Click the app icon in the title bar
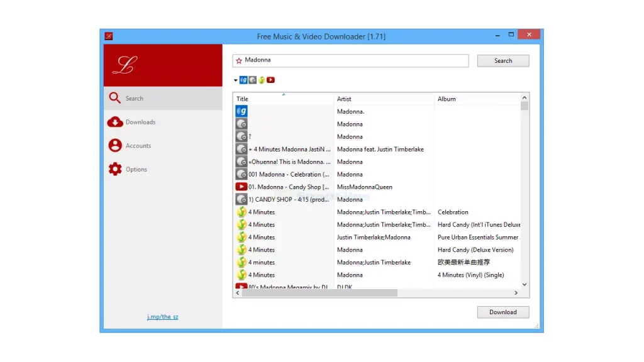The image size is (644, 362). [x=108, y=36]
